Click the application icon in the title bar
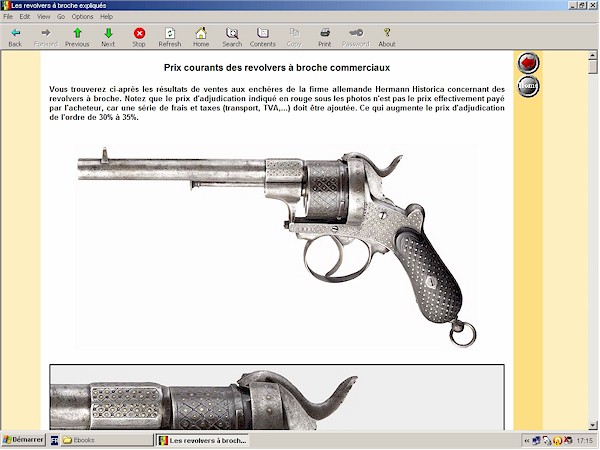The image size is (600, 450). tap(6, 5)
